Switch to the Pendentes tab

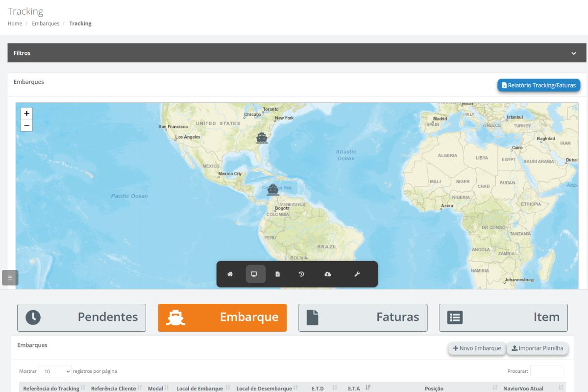[x=81, y=318]
